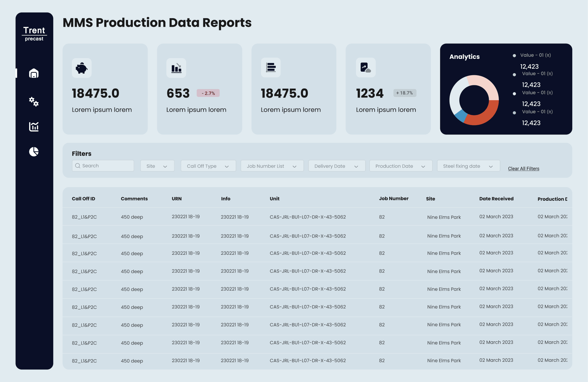
Task: Open the Delivery Date filter dropdown
Action: click(x=337, y=166)
